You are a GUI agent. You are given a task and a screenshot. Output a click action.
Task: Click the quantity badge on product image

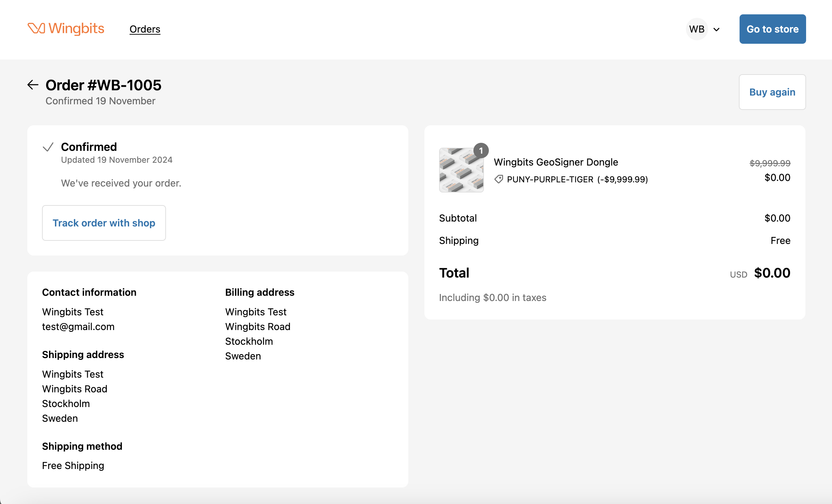[x=481, y=150]
